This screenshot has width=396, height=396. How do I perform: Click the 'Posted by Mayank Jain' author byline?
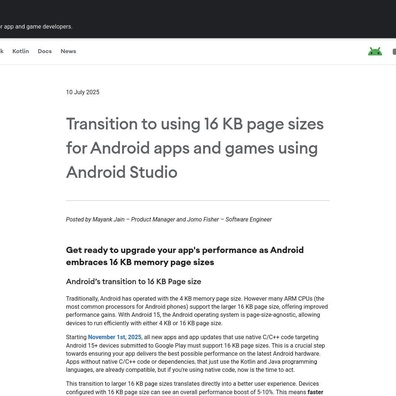pos(169,219)
